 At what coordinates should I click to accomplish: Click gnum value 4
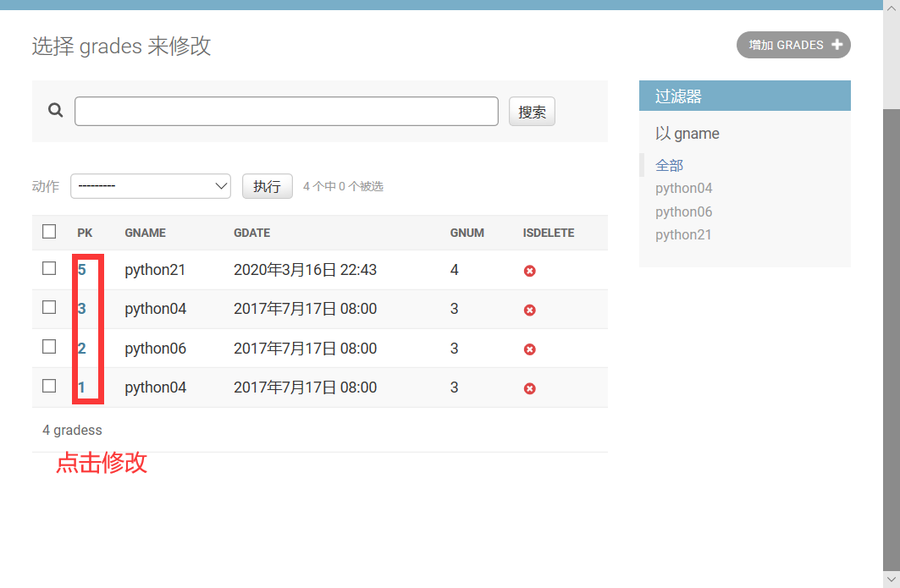[455, 270]
